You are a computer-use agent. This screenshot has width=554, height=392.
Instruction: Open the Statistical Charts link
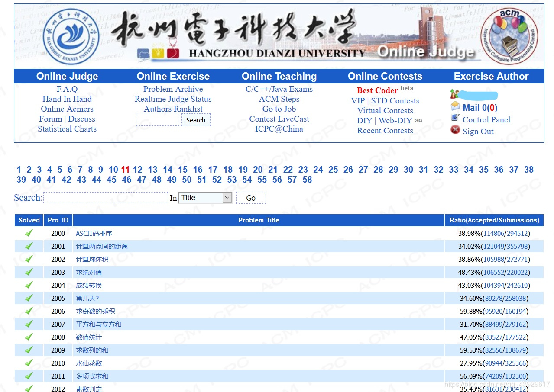tap(67, 129)
